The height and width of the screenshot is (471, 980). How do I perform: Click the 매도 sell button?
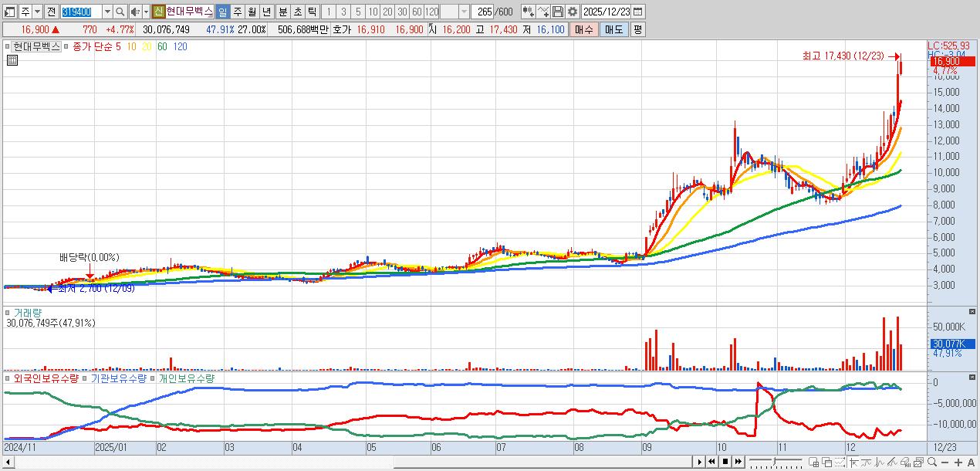pos(613,29)
